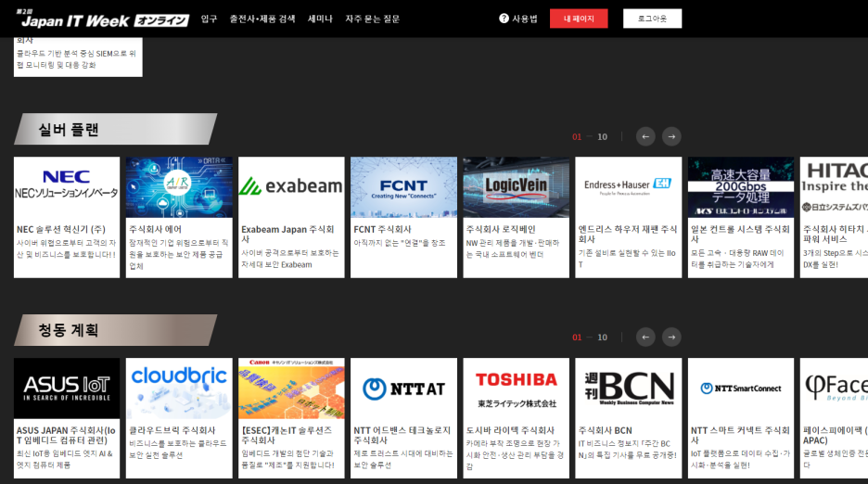Open the exabeam logo card

pos(291,187)
